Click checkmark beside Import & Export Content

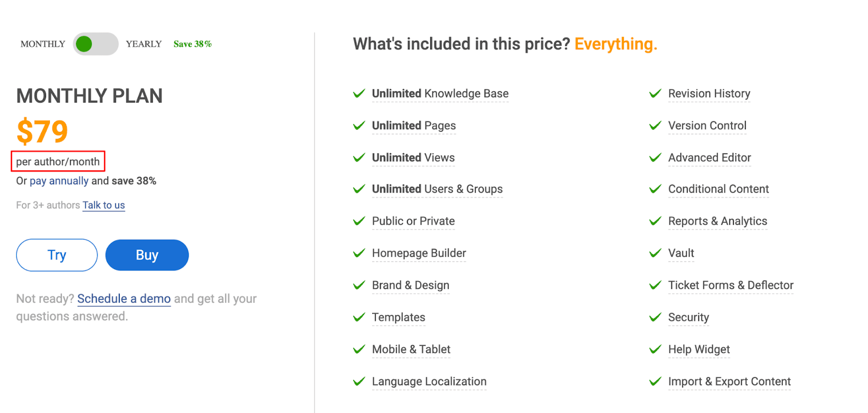tap(655, 382)
